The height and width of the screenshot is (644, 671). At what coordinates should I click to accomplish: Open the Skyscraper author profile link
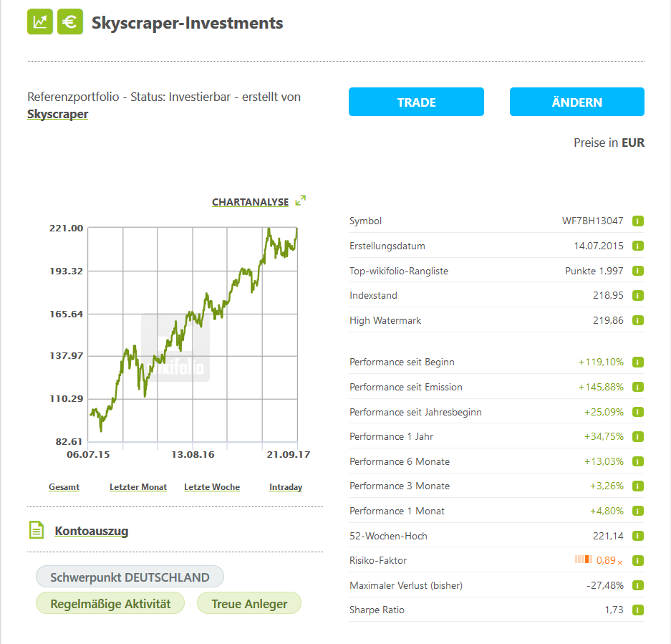coord(57,114)
